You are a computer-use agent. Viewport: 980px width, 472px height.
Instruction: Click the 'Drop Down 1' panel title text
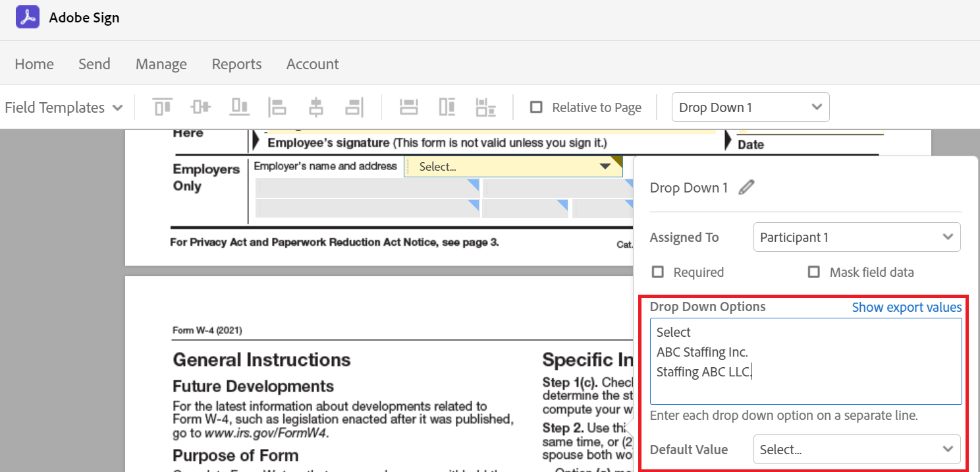[x=689, y=188]
